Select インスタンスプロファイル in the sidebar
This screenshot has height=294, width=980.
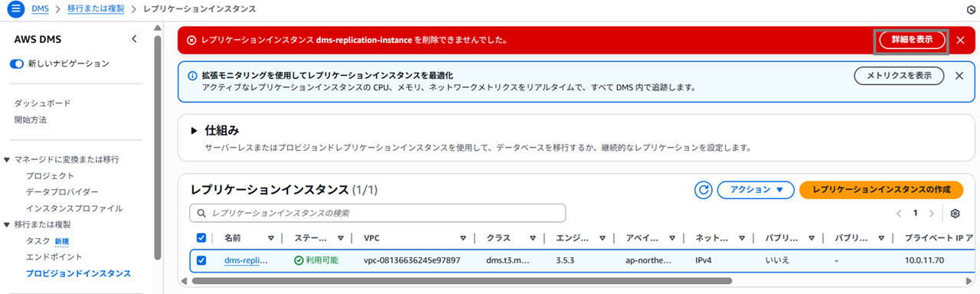pos(74,208)
